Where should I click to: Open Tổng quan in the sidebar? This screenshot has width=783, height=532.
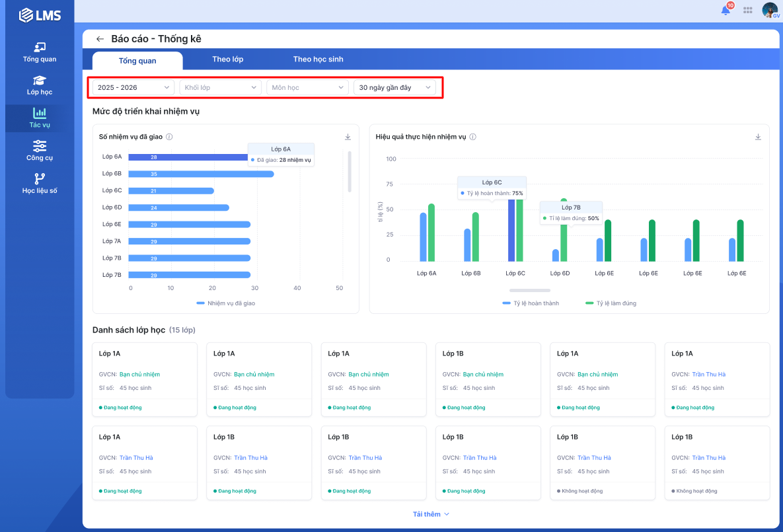[x=40, y=52]
